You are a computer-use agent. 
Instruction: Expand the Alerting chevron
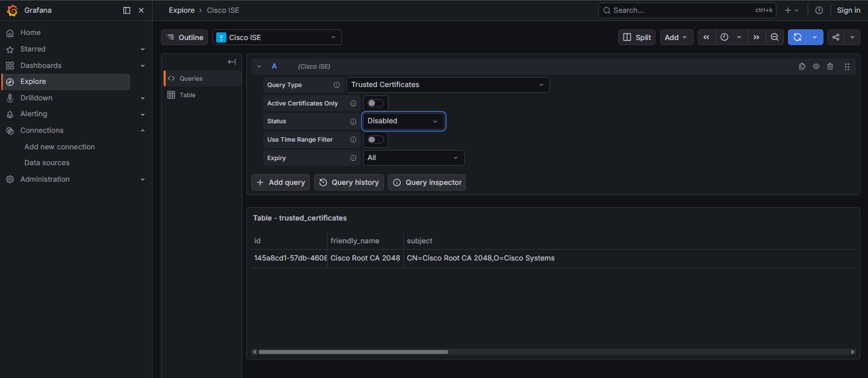coord(142,114)
